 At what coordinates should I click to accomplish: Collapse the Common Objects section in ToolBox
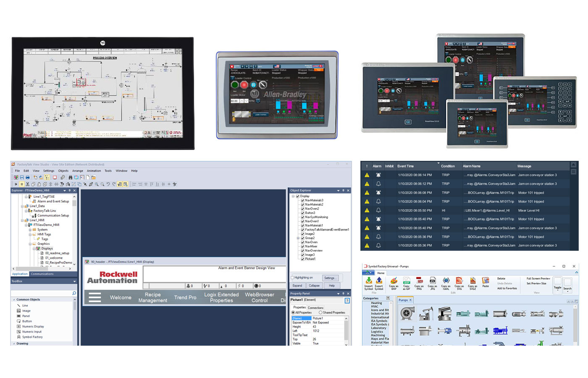[13, 300]
